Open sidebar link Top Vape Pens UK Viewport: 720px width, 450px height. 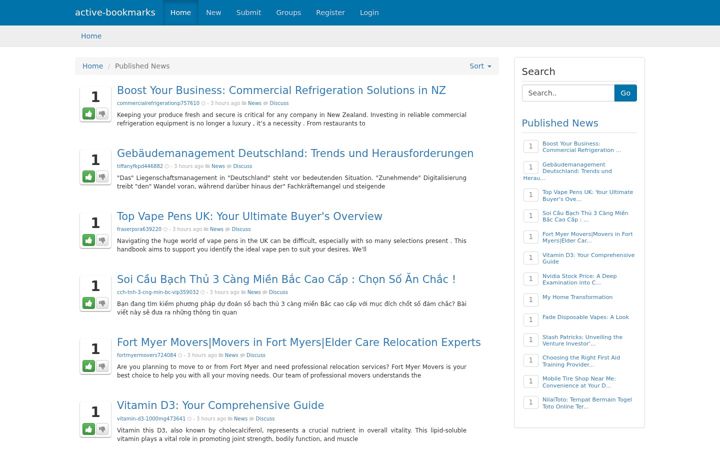(588, 196)
